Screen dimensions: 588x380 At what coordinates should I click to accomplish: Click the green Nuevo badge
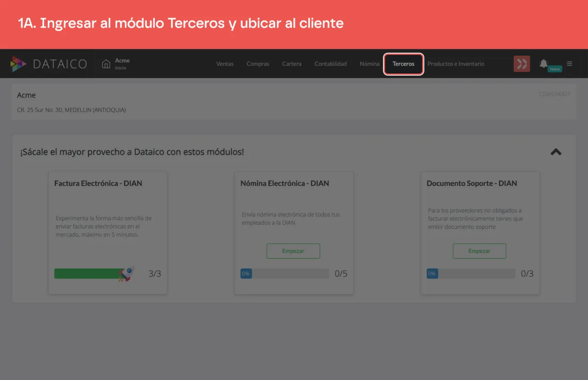point(555,69)
